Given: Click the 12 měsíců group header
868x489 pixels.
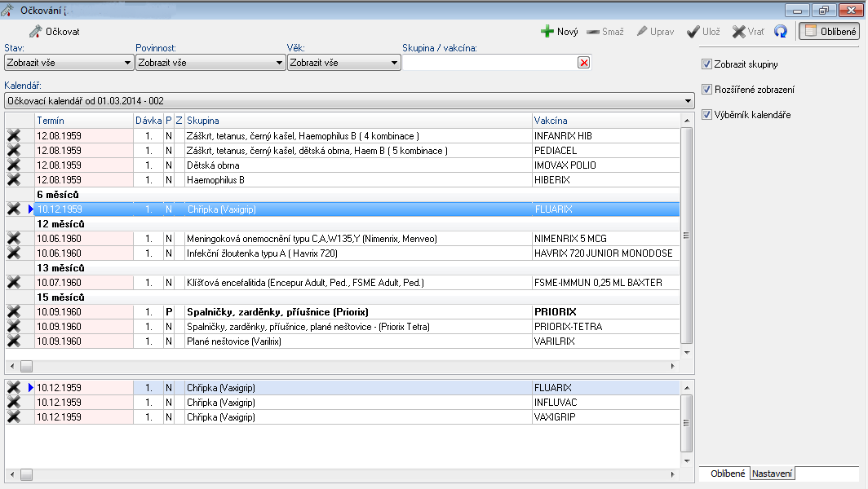Looking at the screenshot, I should coord(60,224).
